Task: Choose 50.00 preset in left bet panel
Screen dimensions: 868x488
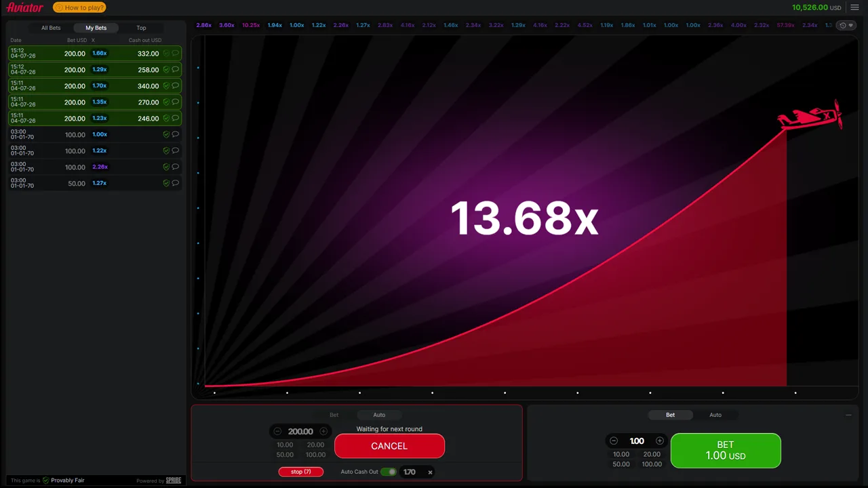Action: [285, 455]
